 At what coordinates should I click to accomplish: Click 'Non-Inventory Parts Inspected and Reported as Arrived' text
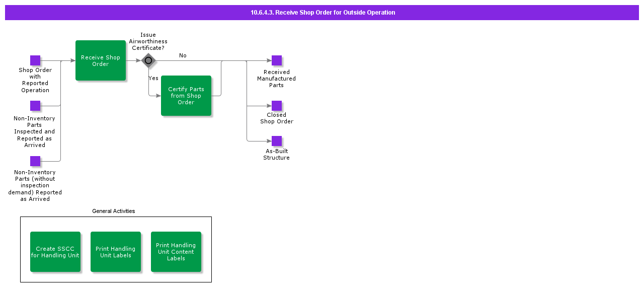point(35,131)
